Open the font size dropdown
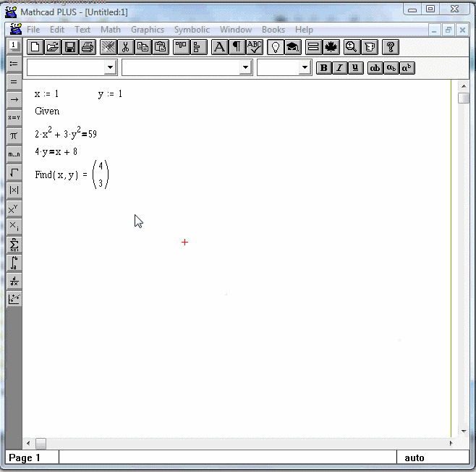The width and height of the screenshot is (476, 472). pyautogui.click(x=305, y=67)
